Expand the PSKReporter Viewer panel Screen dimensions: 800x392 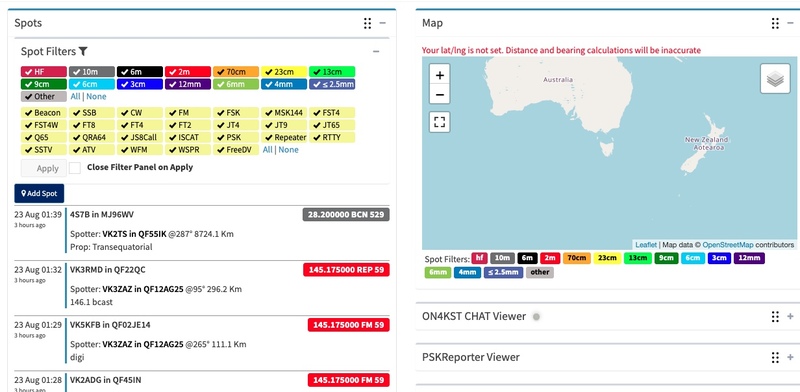[790, 357]
